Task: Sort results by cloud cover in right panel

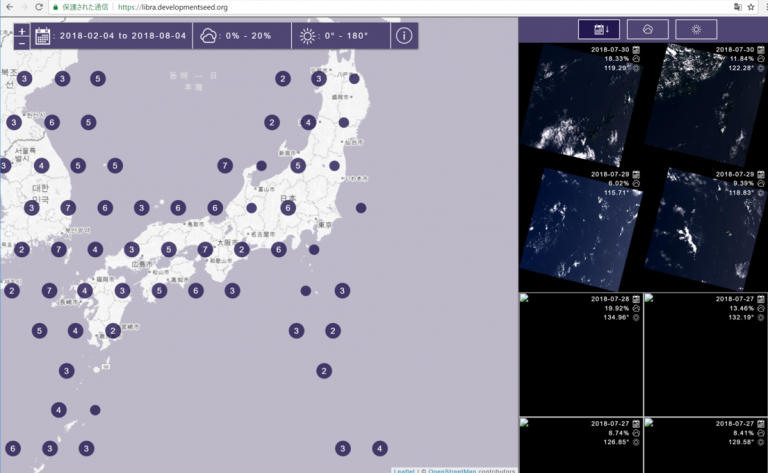Action: (x=648, y=29)
